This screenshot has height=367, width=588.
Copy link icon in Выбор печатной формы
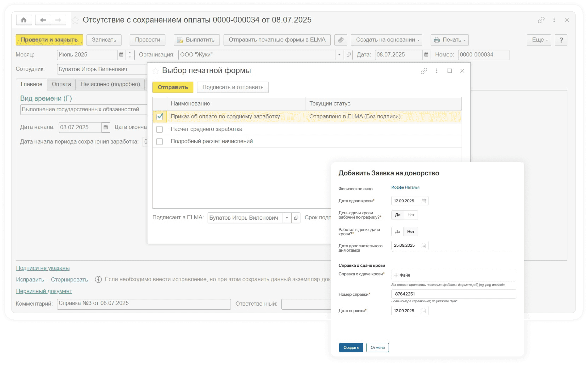click(x=424, y=71)
